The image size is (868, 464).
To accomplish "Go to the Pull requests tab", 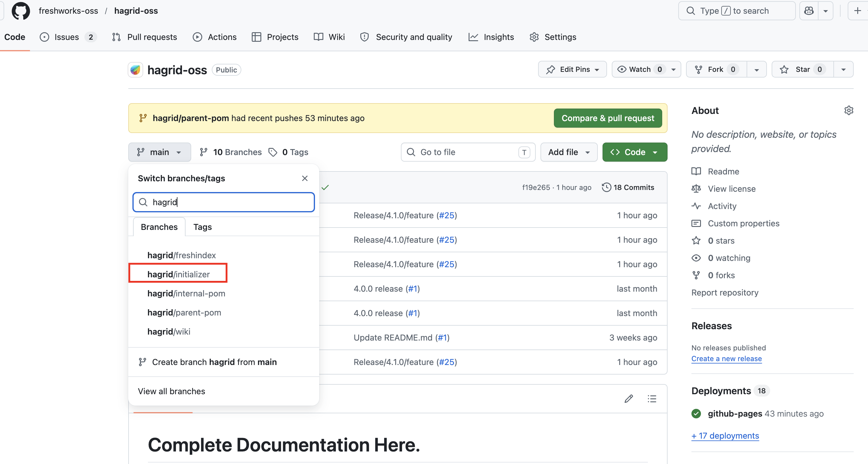I will 145,37.
